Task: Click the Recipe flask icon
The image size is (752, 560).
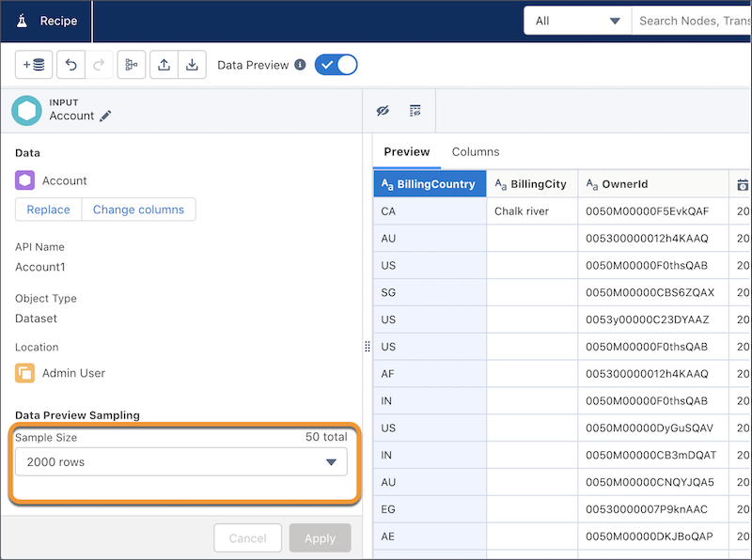Action: [21, 20]
